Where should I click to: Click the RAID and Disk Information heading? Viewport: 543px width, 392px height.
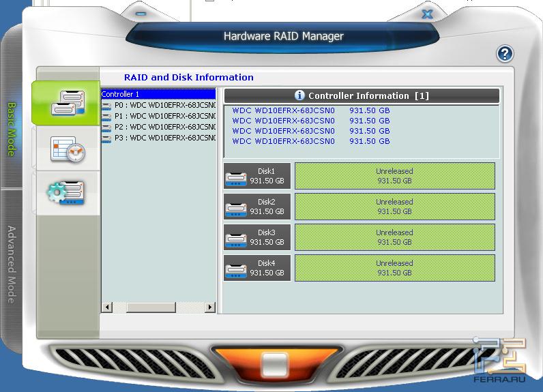click(189, 77)
